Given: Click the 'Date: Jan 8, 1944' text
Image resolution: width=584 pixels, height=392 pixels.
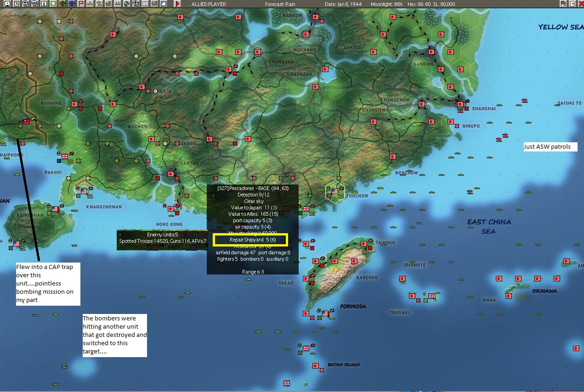Looking at the screenshot, I should click(x=344, y=4).
